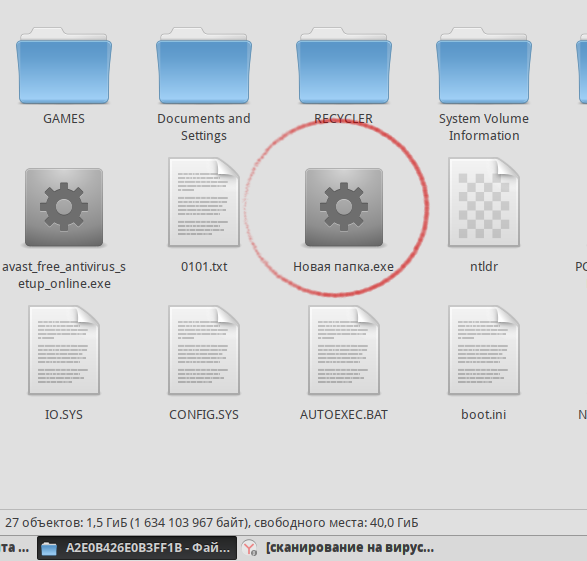Click the Новая папка.exe filename label
Viewport: 587px width, 561px height.
tap(343, 266)
